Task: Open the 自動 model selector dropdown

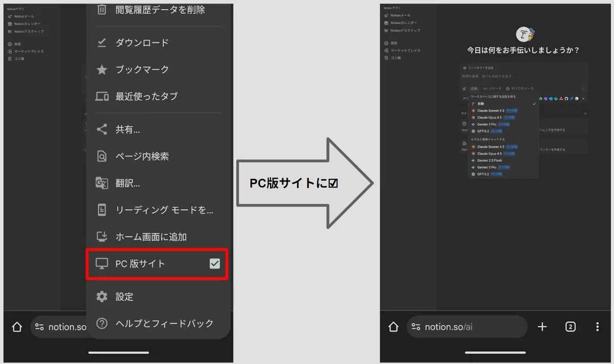Action: 474,88
